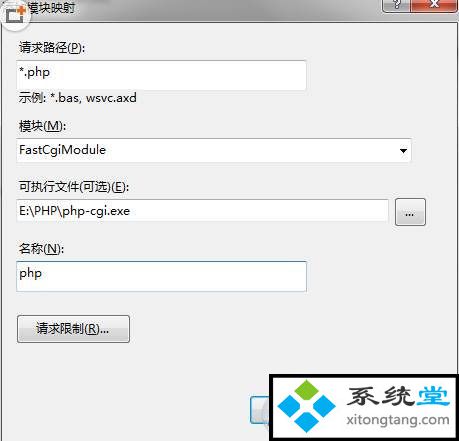Click the 模块(M) label

tap(42, 126)
